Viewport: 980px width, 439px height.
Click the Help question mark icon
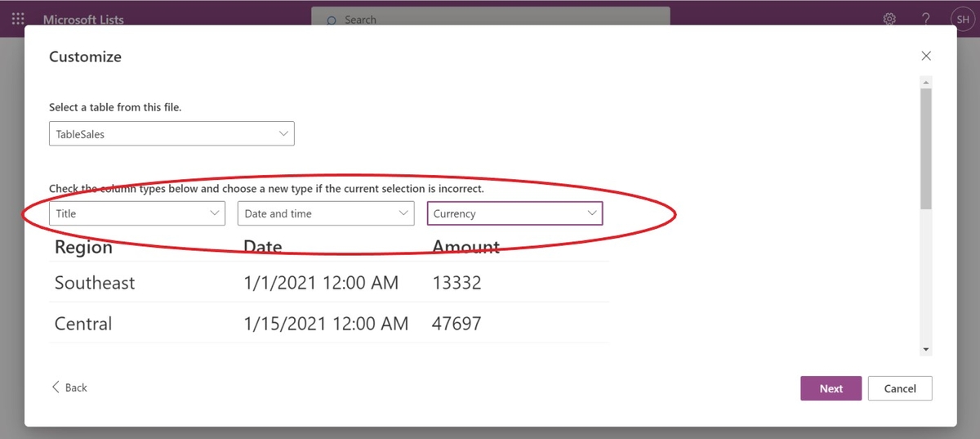[x=925, y=19]
